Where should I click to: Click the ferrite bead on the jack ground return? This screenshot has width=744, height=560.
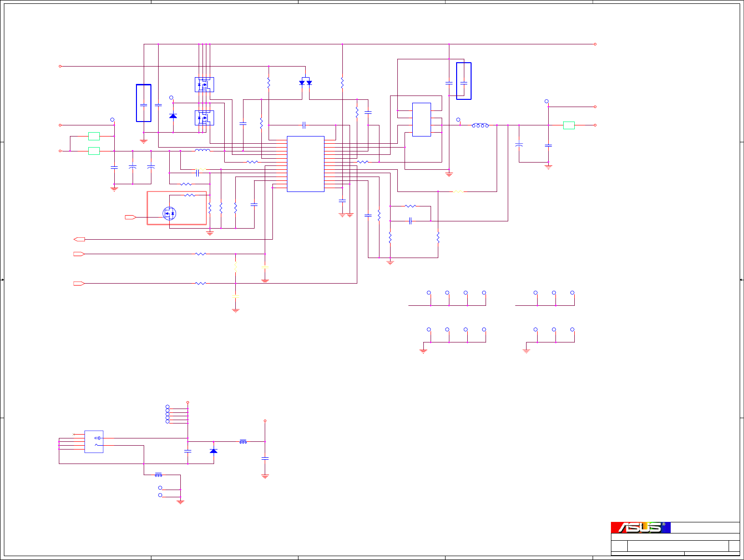159,475
